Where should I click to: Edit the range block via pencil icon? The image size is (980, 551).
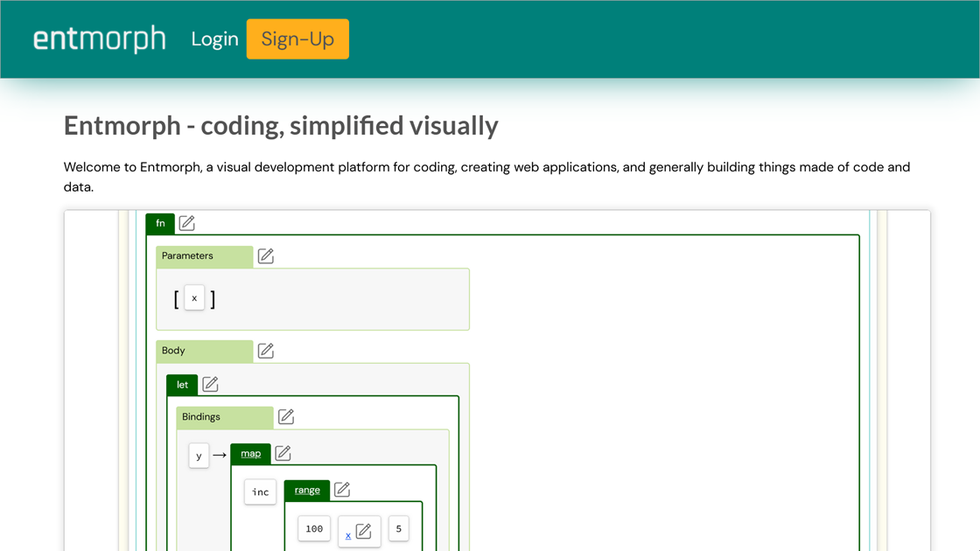(341, 489)
